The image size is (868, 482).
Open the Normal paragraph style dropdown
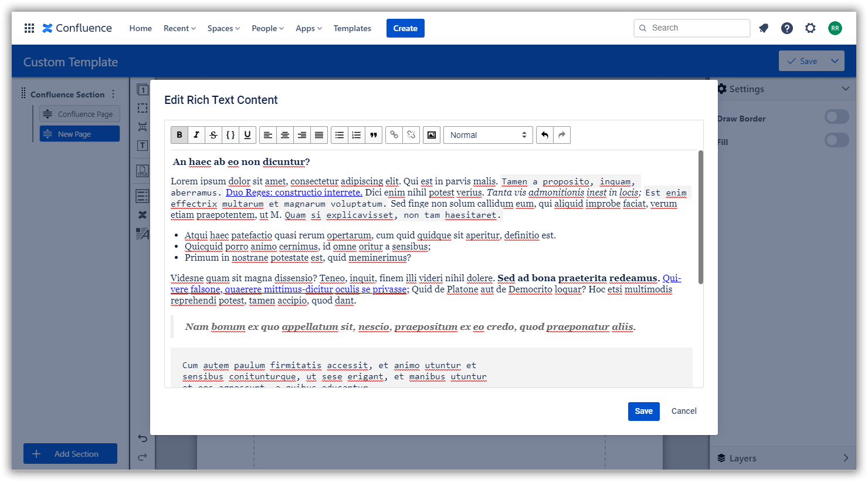(x=488, y=135)
